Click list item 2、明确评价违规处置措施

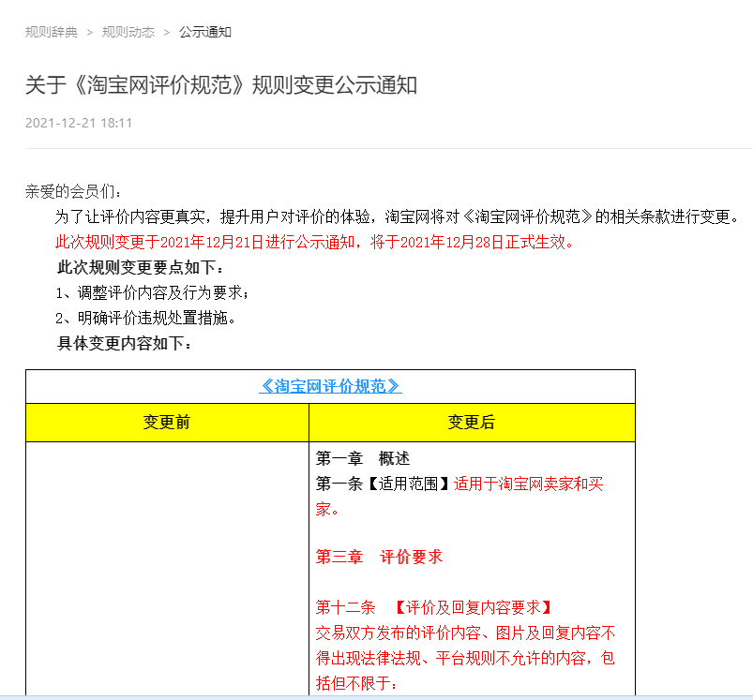tap(145, 318)
